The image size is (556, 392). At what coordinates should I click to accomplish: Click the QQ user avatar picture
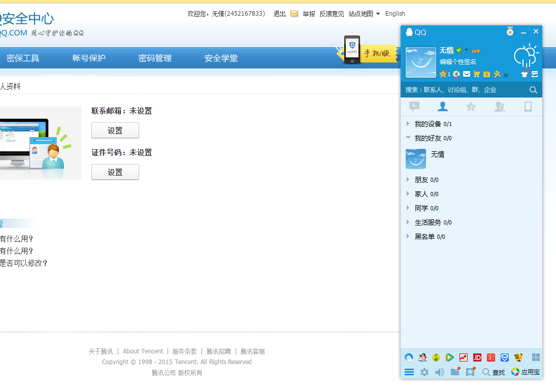pos(420,62)
